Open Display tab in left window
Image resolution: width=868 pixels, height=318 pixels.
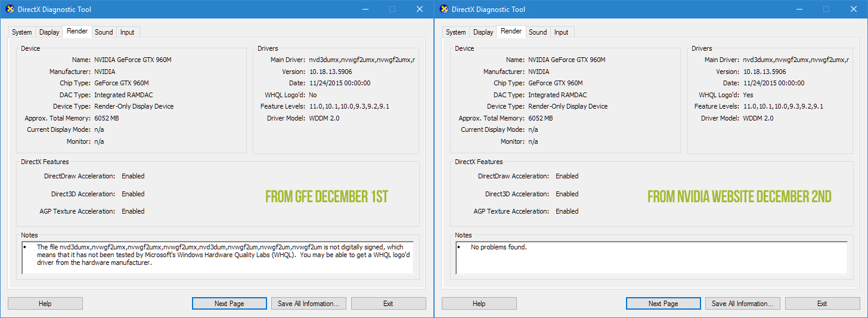[x=49, y=32]
